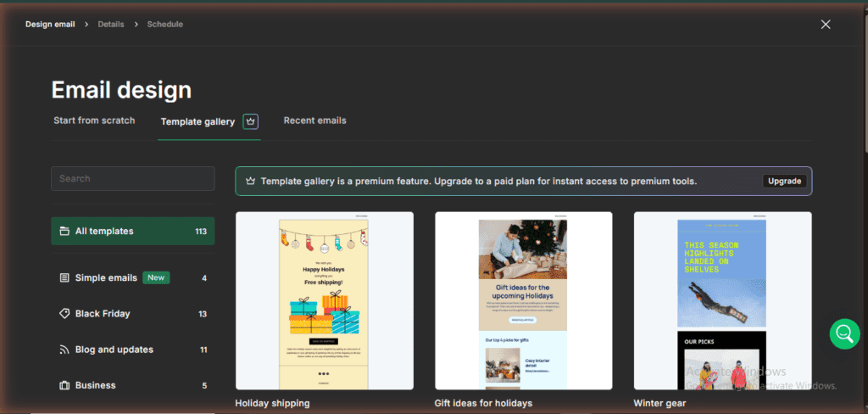Screen dimensions: 868x414
Task: Click the New badge on Simple emails
Action: click(156, 277)
